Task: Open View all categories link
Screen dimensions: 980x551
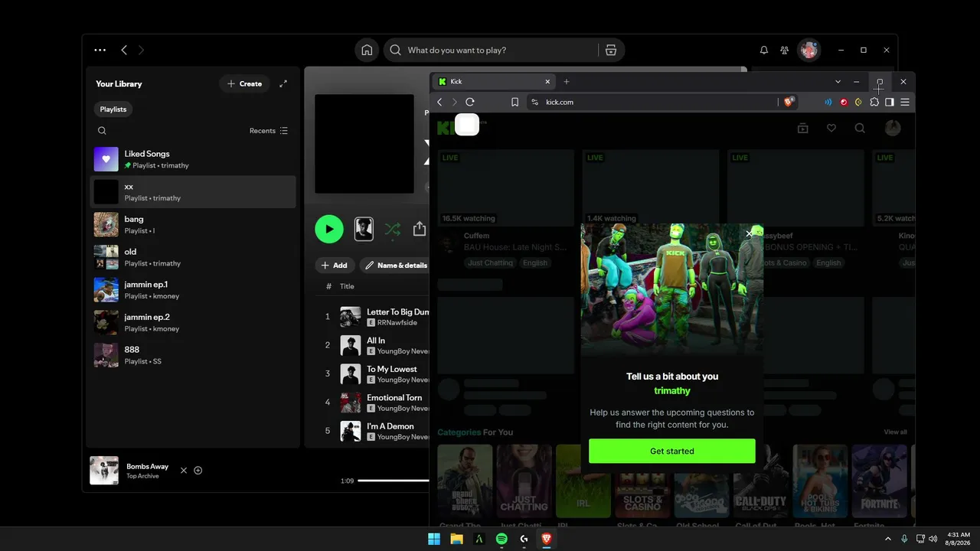Action: point(895,432)
